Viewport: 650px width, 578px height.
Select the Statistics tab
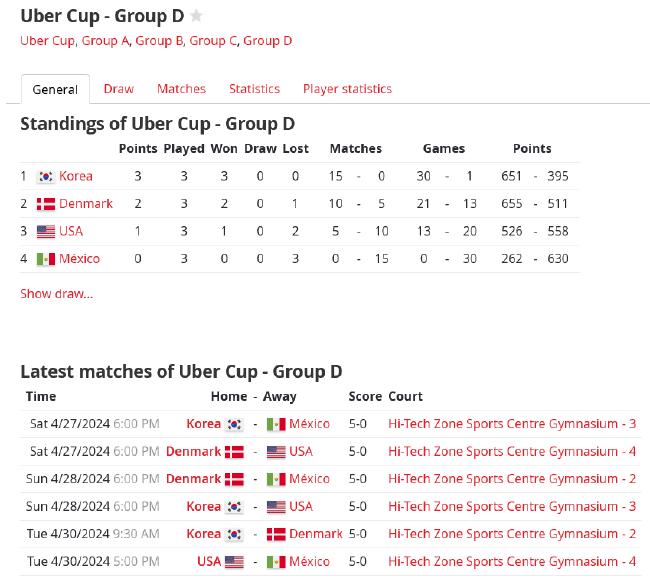(255, 89)
